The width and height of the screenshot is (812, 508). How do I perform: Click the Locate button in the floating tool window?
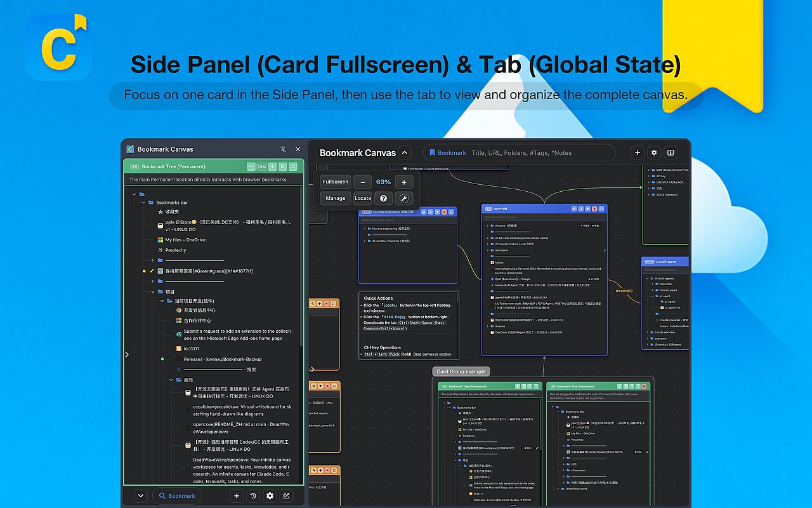point(363,198)
